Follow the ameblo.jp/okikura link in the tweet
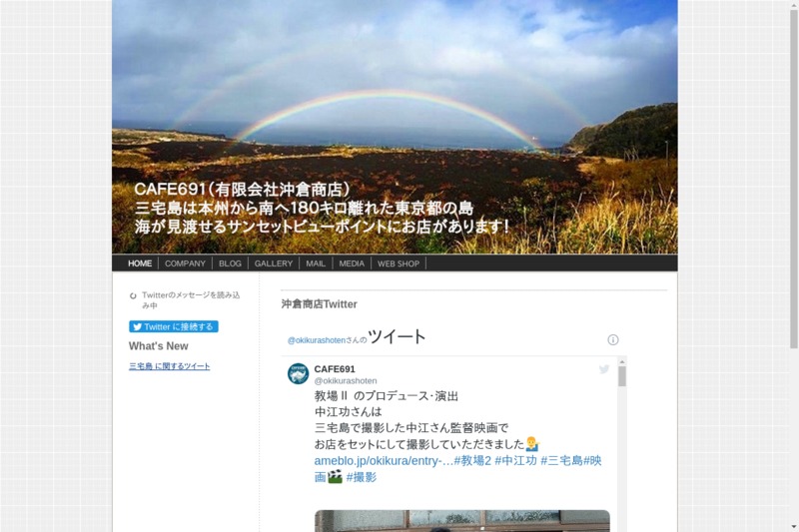The image size is (799, 532). (384, 461)
